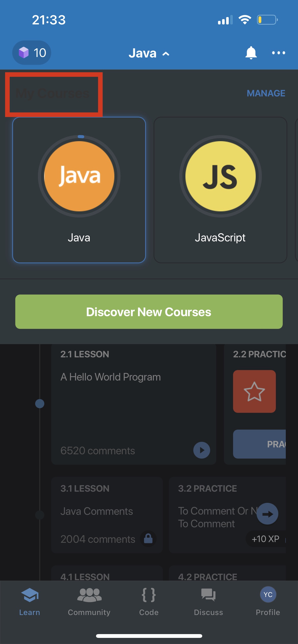Open the three-dot more options menu
The width and height of the screenshot is (298, 644).
278,53
